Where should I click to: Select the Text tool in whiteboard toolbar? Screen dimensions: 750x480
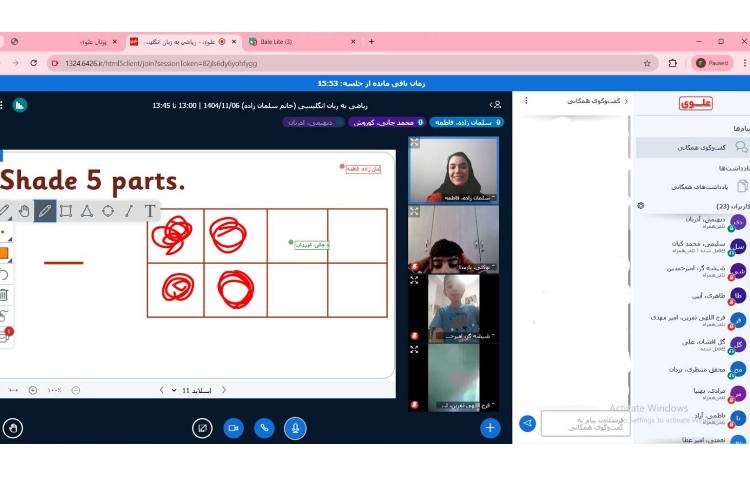coord(150,211)
